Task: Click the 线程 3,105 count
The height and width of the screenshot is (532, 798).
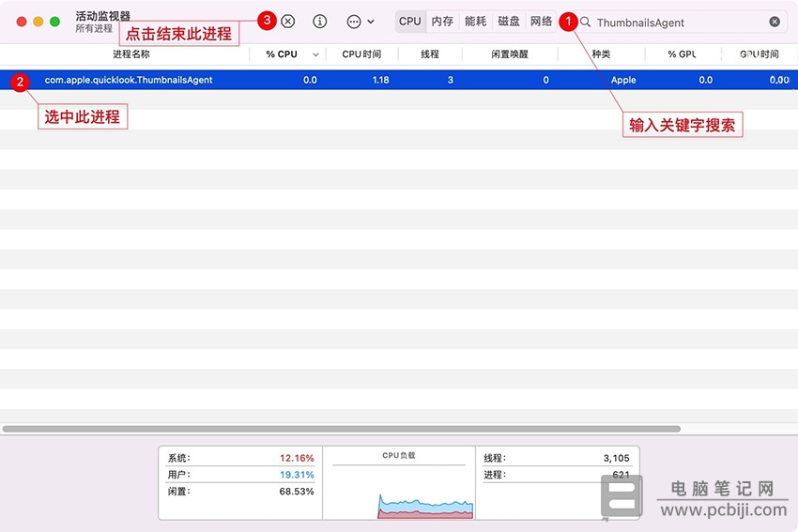Action: (557, 458)
